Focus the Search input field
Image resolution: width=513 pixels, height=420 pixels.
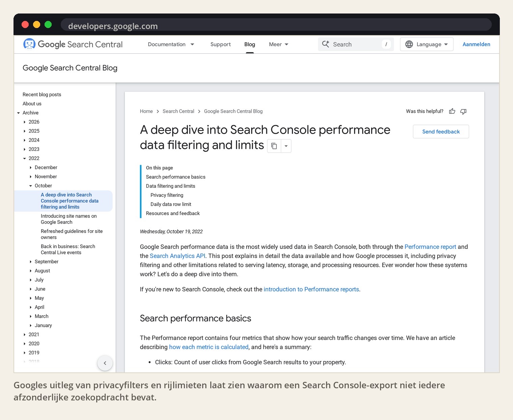tap(356, 44)
